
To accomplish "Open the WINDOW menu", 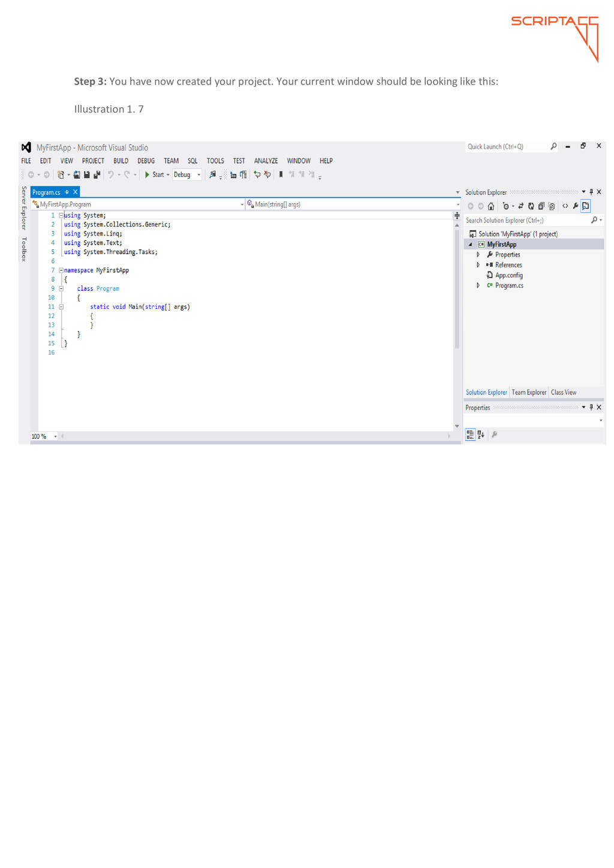I will pos(299,161).
